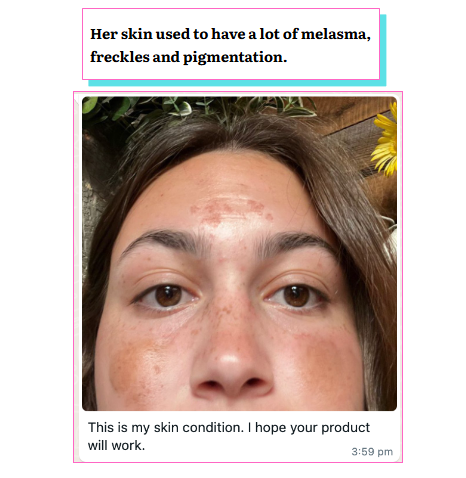Click the woman's left-side eye in the photo
This screenshot has width=466, height=478.
167,295
